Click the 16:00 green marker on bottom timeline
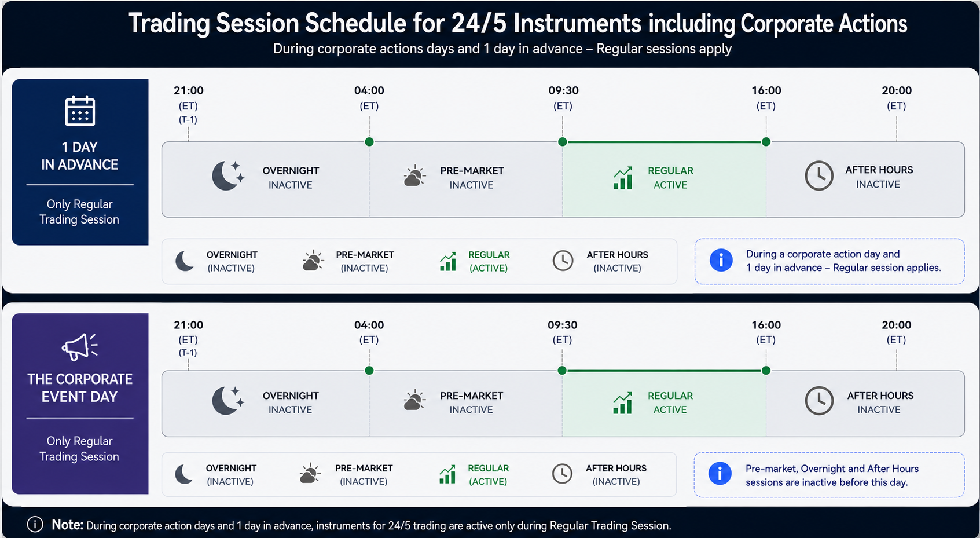The width and height of the screenshot is (980, 538). tap(766, 371)
